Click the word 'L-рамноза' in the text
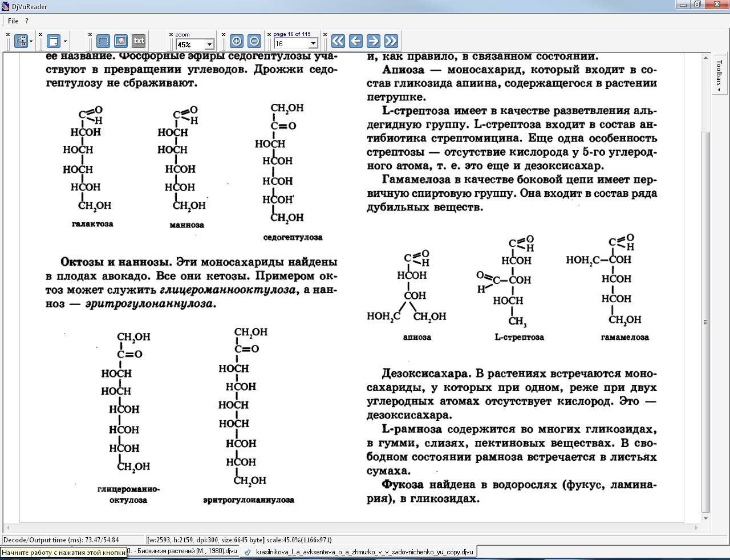730x560 pixels. [x=411, y=429]
